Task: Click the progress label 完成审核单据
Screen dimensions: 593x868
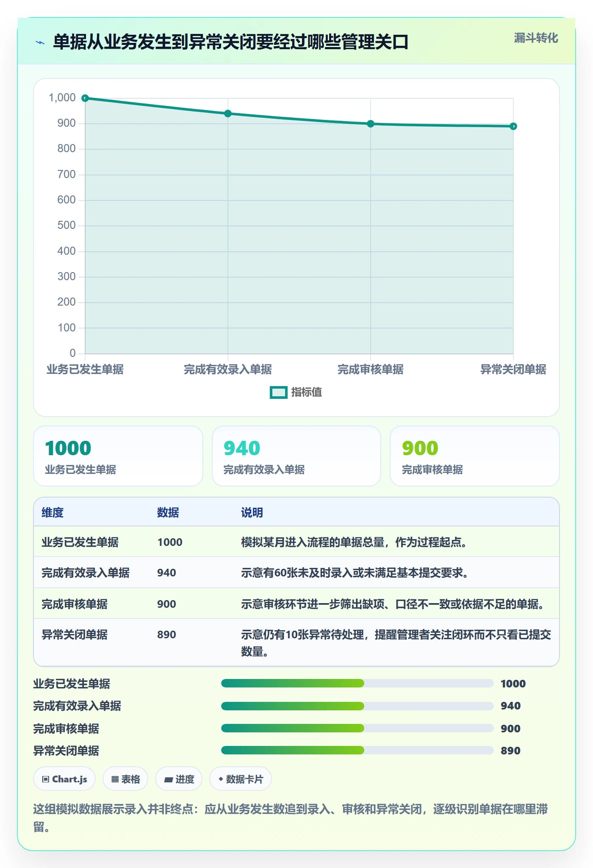Action: (x=66, y=729)
